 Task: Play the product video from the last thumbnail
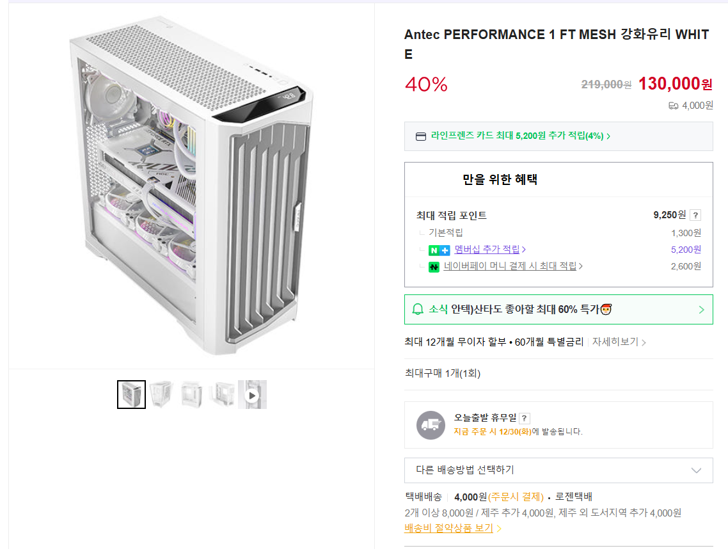[252, 394]
